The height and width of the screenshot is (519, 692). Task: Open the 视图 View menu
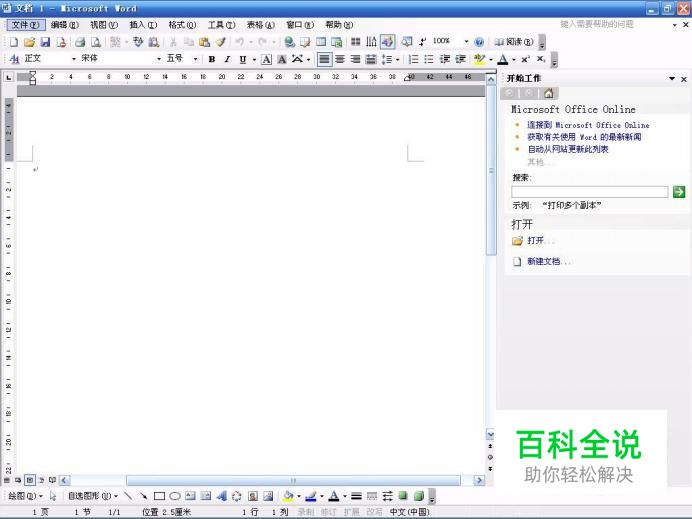(104, 25)
